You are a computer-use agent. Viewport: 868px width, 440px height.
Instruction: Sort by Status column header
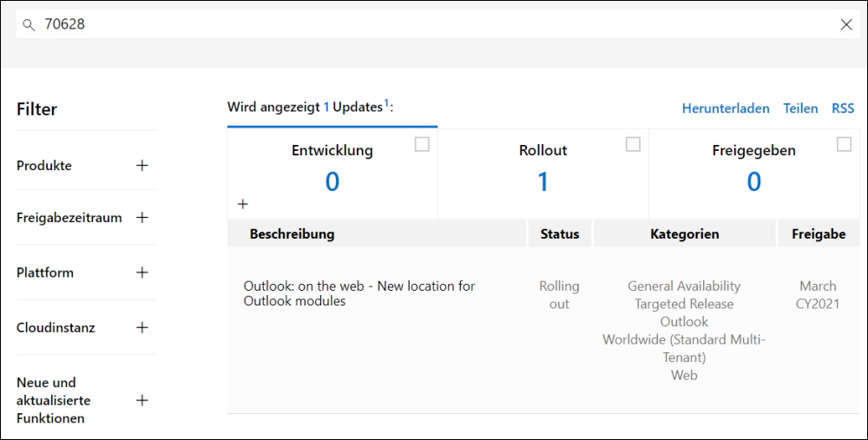(x=560, y=233)
